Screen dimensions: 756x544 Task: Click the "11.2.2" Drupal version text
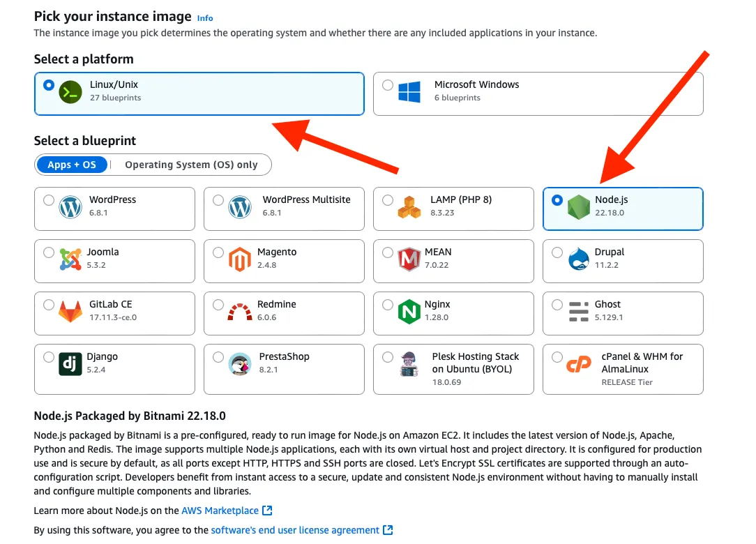[606, 265]
